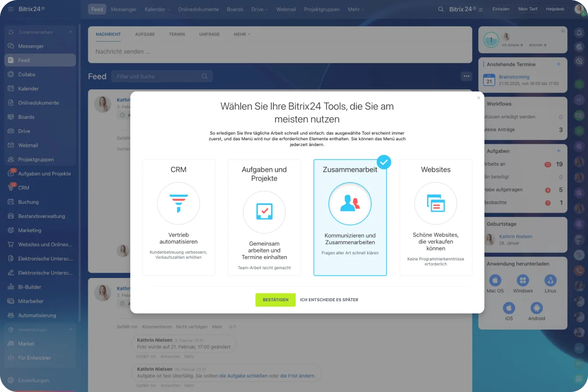Viewport: 588px width, 392px height.
Task: Click Ich entscheide es später
Action: coord(329,300)
